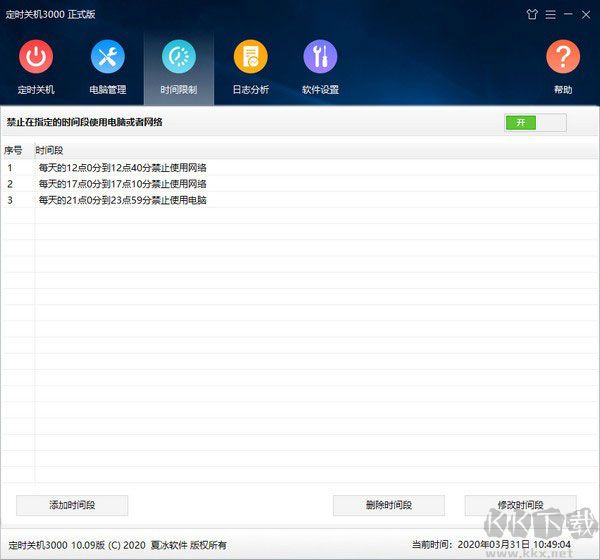
Task: Click the 添加时间段 button
Action: (x=72, y=505)
